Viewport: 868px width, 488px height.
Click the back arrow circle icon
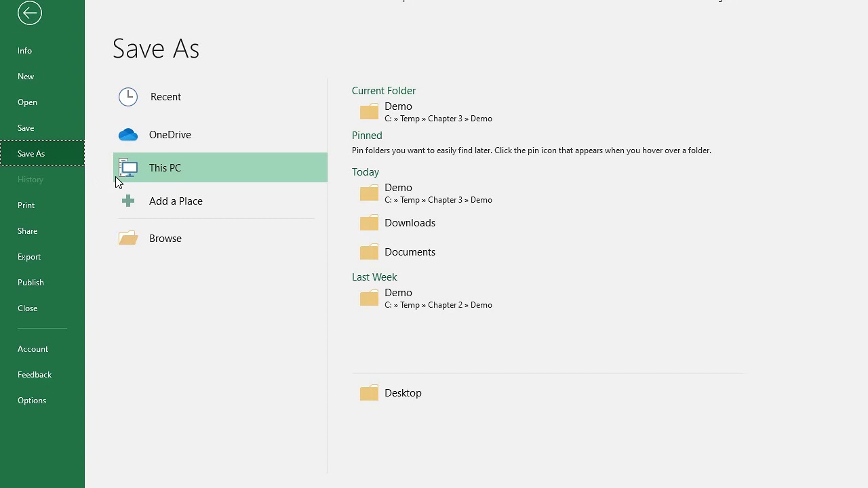(30, 12)
